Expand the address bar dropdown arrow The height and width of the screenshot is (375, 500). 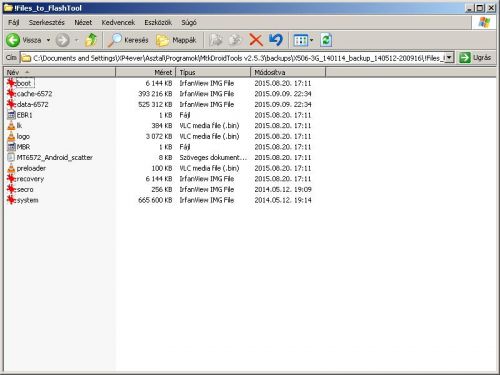(449, 58)
